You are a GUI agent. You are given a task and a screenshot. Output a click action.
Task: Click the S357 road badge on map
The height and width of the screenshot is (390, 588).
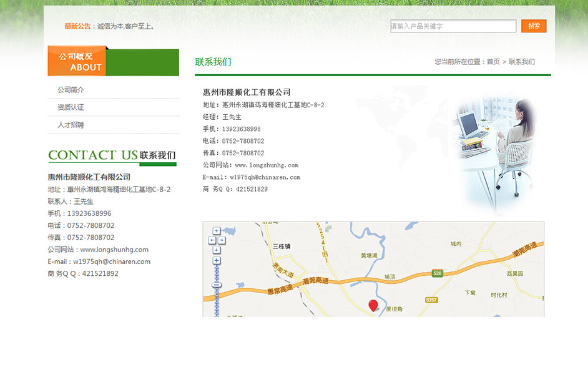point(431,300)
